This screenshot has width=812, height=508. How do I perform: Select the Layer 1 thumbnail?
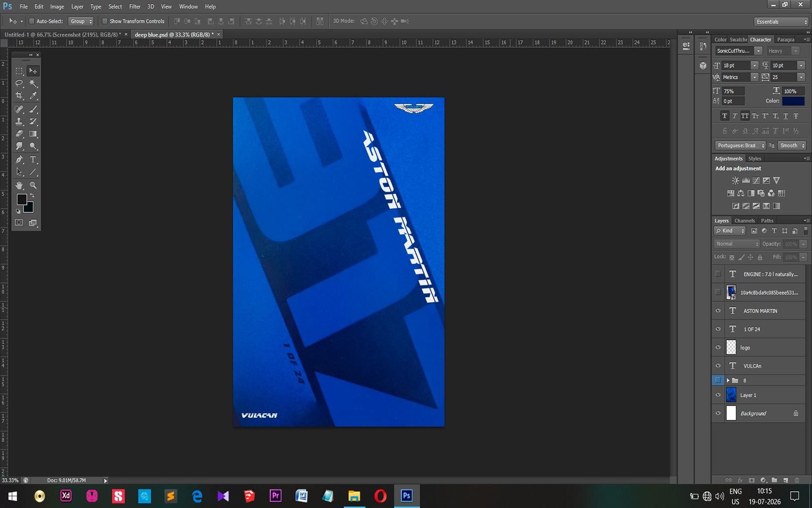[731, 395]
